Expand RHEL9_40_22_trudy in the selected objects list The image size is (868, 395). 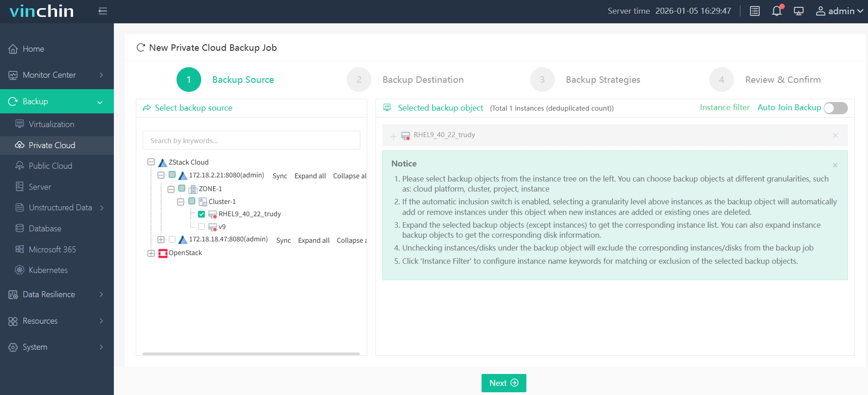pos(393,136)
